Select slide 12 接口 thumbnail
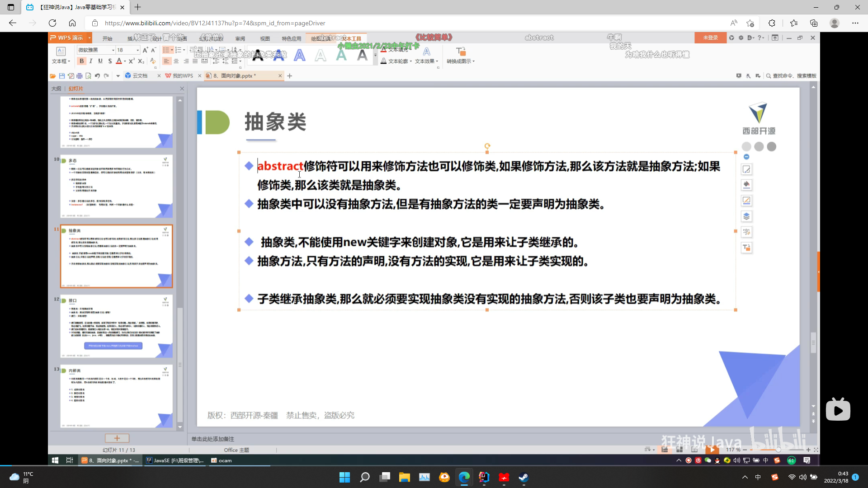Viewport: 868px width, 488px height. 117,326
